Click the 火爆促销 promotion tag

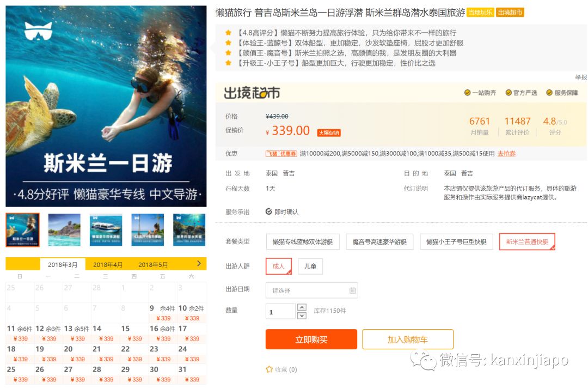pos(329,132)
